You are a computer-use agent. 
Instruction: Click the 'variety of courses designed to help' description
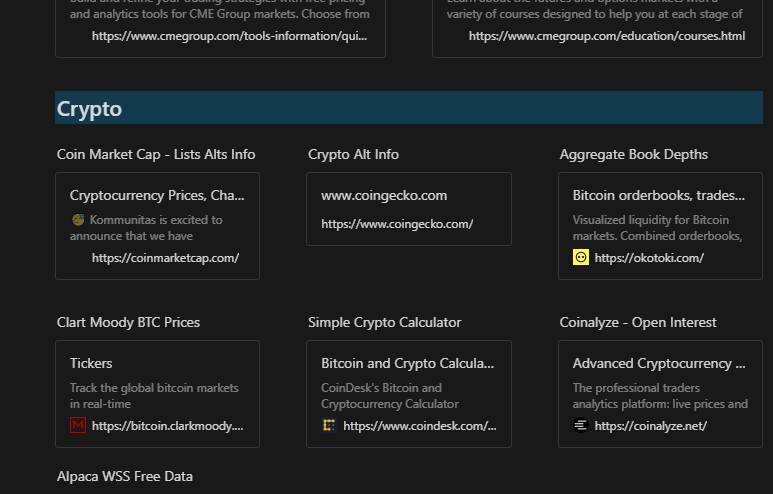coord(595,14)
